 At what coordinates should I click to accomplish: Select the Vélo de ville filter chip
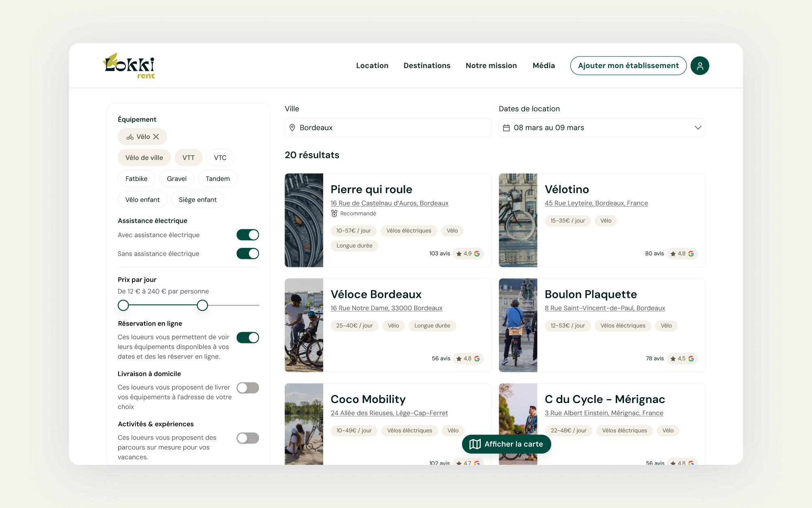[x=144, y=158]
